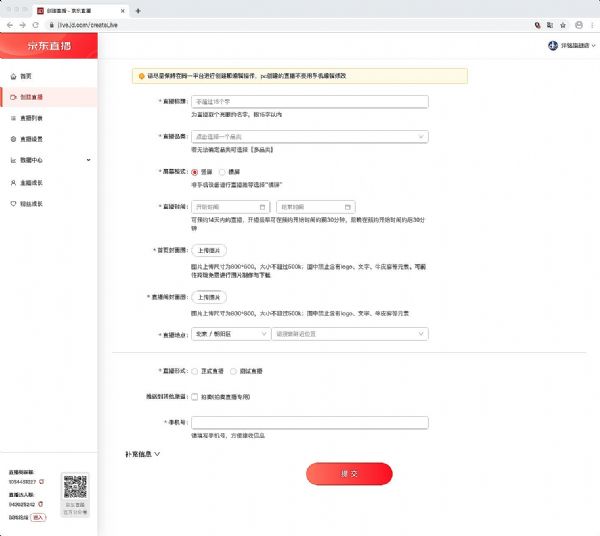Click the 直播标题 title input field
The height and width of the screenshot is (536, 600).
(309, 101)
